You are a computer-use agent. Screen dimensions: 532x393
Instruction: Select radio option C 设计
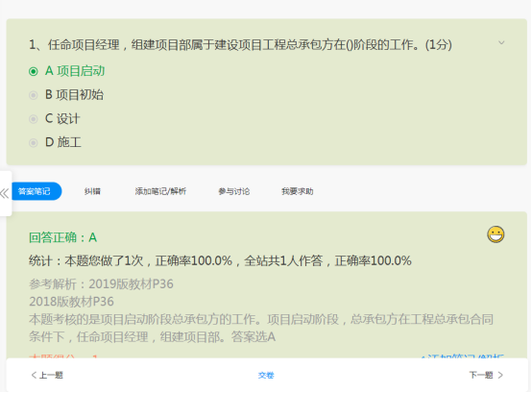click(34, 119)
